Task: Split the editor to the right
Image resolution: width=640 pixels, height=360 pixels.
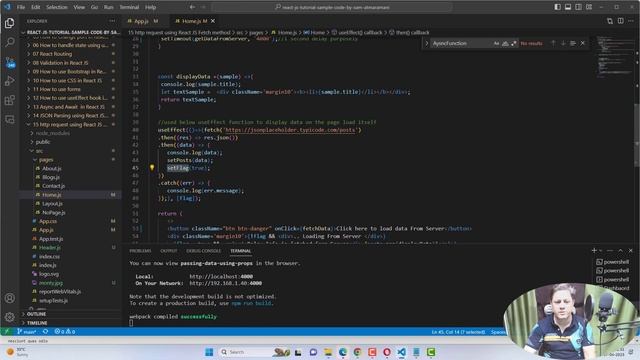Action: (x=620, y=21)
